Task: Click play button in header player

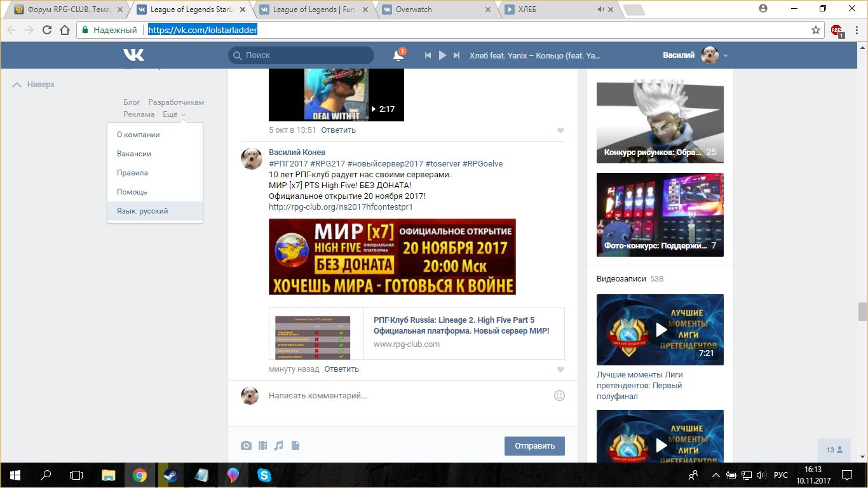Action: click(442, 55)
